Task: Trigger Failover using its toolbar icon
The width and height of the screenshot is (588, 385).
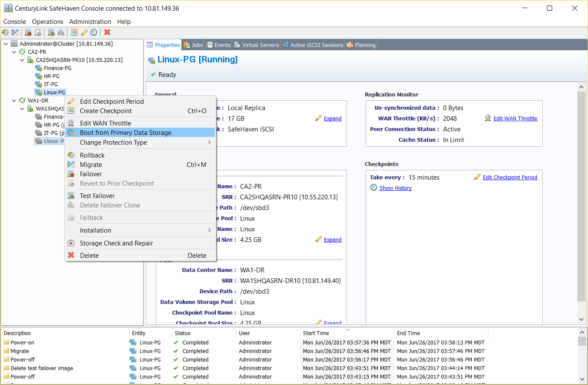Action: coord(28,32)
